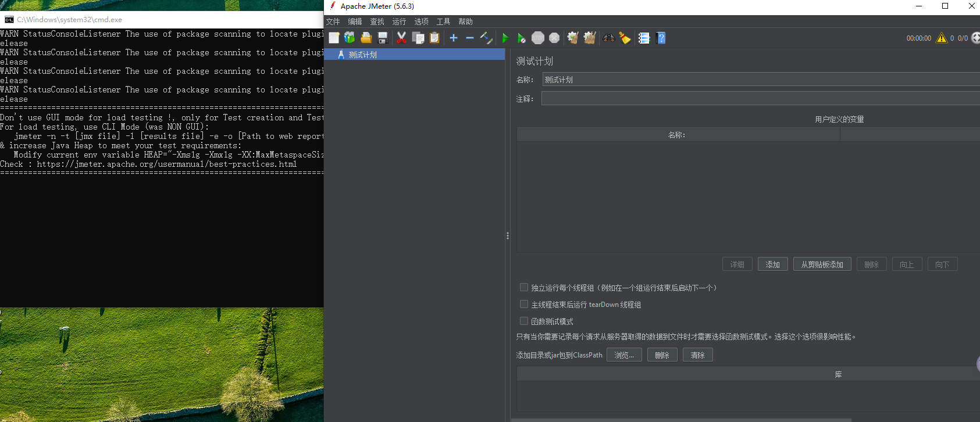This screenshot has height=422, width=980.
Task: Click the Cut scissors icon
Action: 401,38
